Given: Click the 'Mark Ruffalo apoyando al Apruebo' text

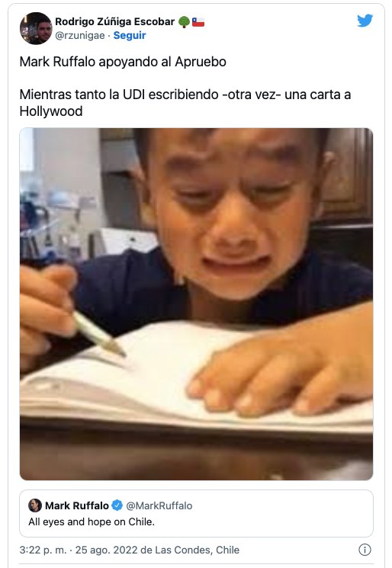Looking at the screenshot, I should point(123,62).
